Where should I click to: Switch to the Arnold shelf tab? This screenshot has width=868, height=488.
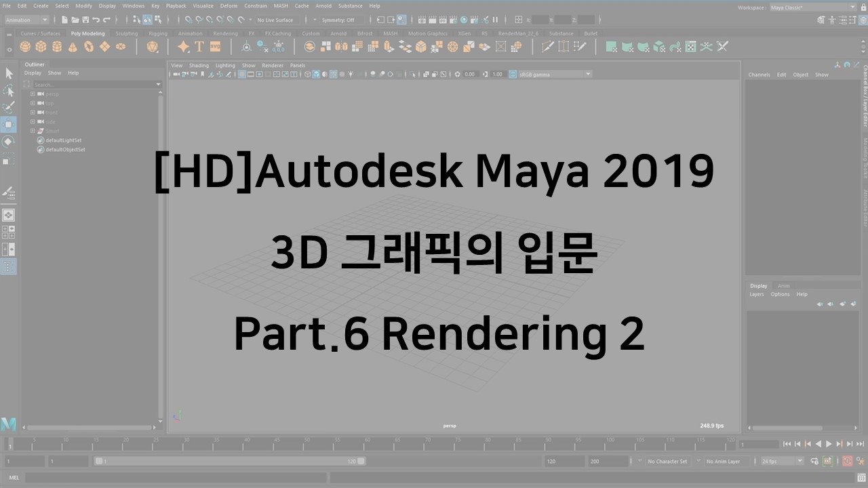coord(338,33)
